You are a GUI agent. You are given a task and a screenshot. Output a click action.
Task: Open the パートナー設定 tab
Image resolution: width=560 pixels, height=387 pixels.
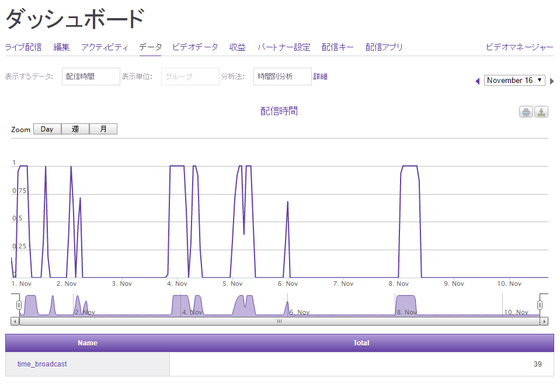tap(284, 47)
